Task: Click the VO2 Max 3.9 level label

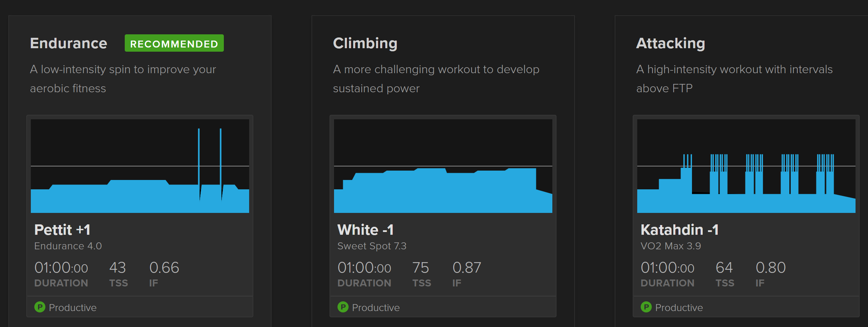Action: pyautogui.click(x=671, y=246)
